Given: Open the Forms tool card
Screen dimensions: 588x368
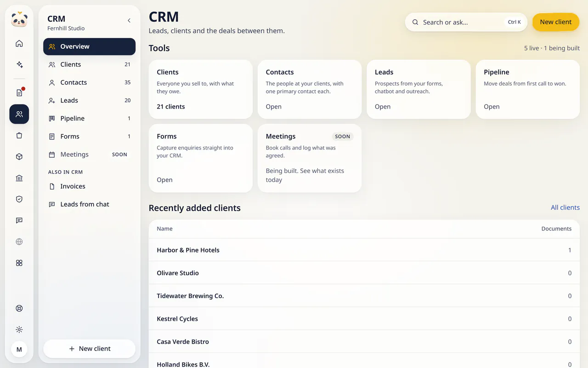Looking at the screenshot, I should coord(201,158).
